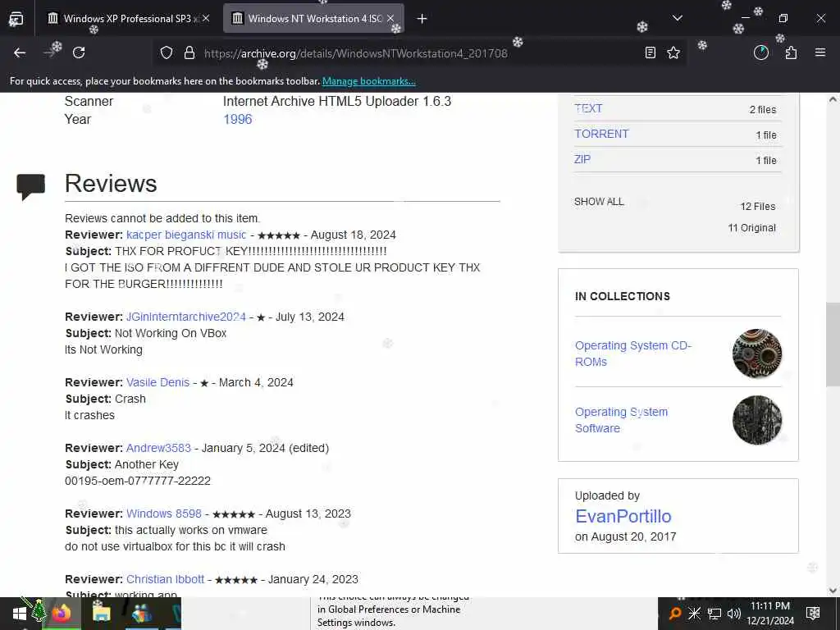This screenshot has width=840, height=630.
Task: Open the Windows Start menu
Action: 20,614
